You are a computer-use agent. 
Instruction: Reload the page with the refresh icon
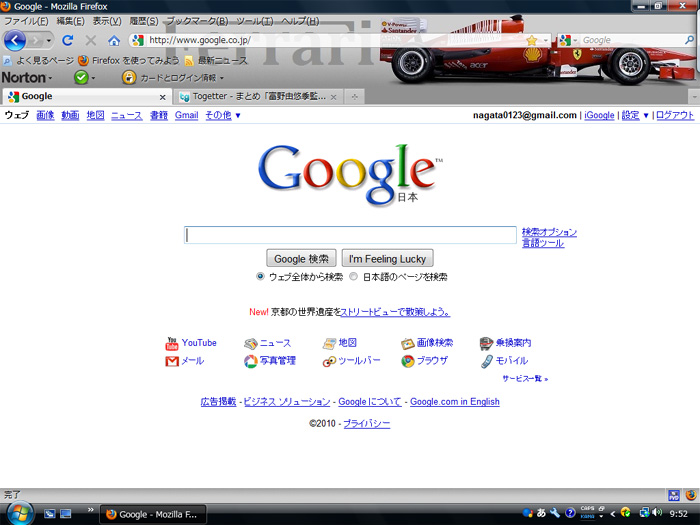[x=68, y=41]
